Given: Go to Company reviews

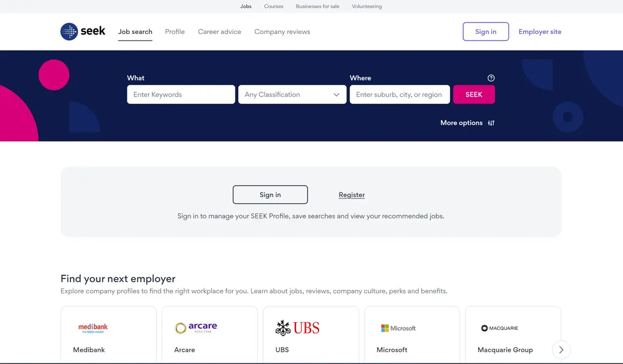Looking at the screenshot, I should click(282, 32).
